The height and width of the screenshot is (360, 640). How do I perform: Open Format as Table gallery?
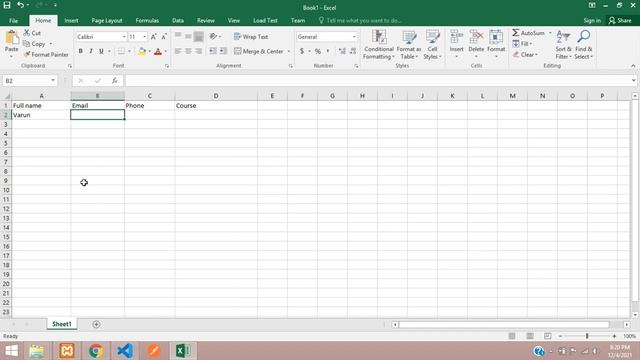[x=409, y=45]
